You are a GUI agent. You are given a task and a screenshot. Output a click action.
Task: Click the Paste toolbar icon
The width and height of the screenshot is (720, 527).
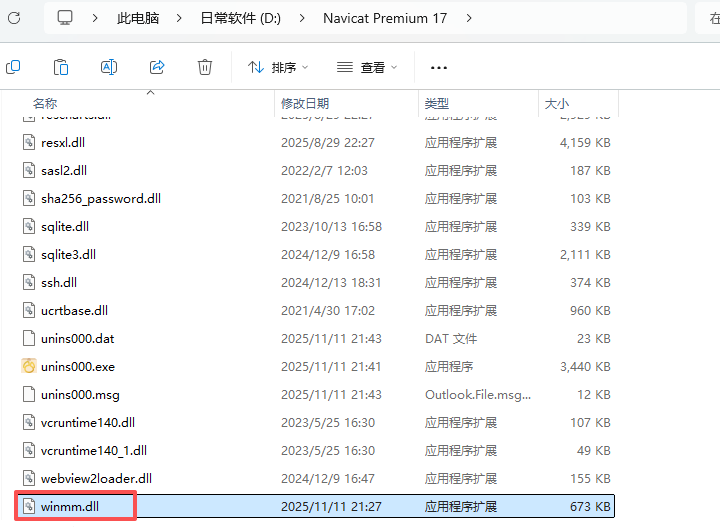[61, 67]
